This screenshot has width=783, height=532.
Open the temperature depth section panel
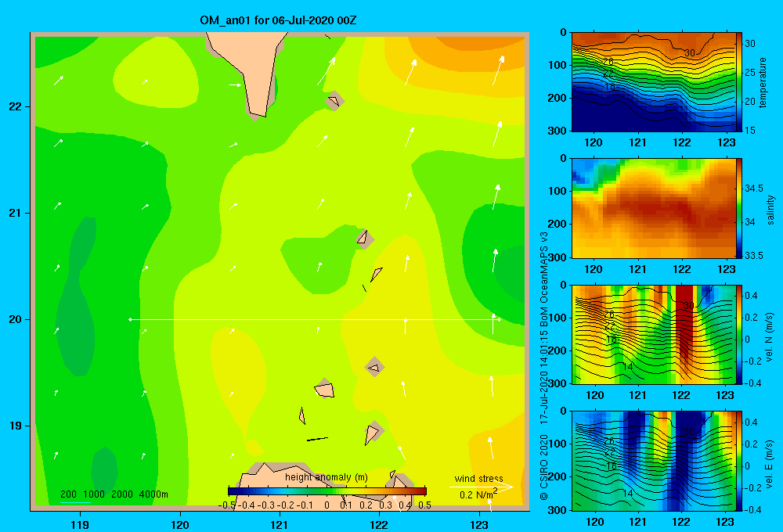tap(654, 82)
